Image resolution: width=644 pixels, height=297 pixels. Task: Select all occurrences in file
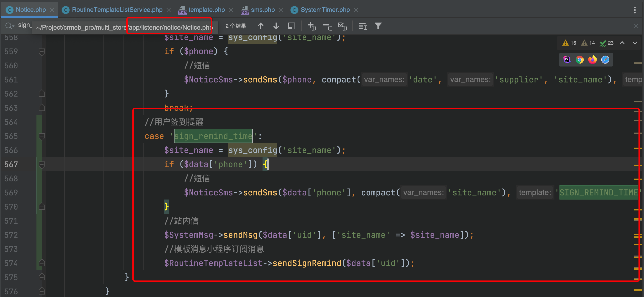(343, 26)
